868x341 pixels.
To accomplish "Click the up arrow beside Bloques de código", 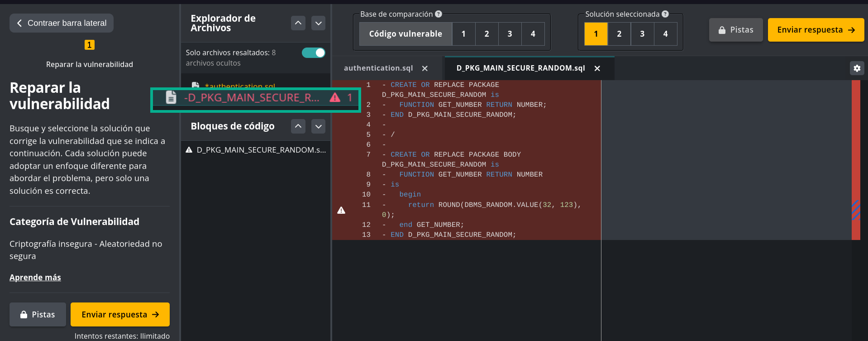I will 298,126.
